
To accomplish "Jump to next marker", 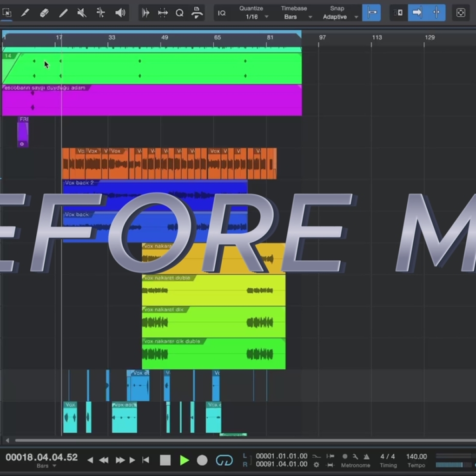I will coord(132,460).
